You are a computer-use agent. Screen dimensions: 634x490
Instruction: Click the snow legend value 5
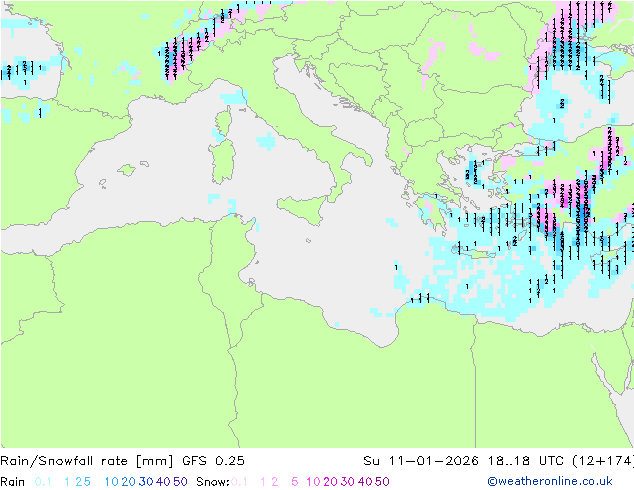tap(294, 482)
